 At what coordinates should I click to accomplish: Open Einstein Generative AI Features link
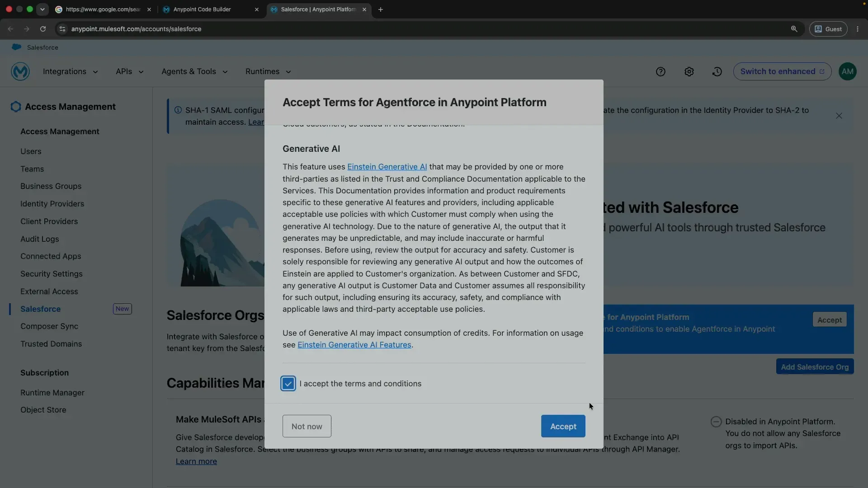354,345
